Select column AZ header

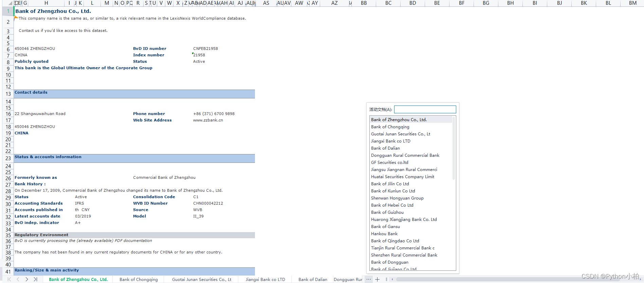pos(334,3)
